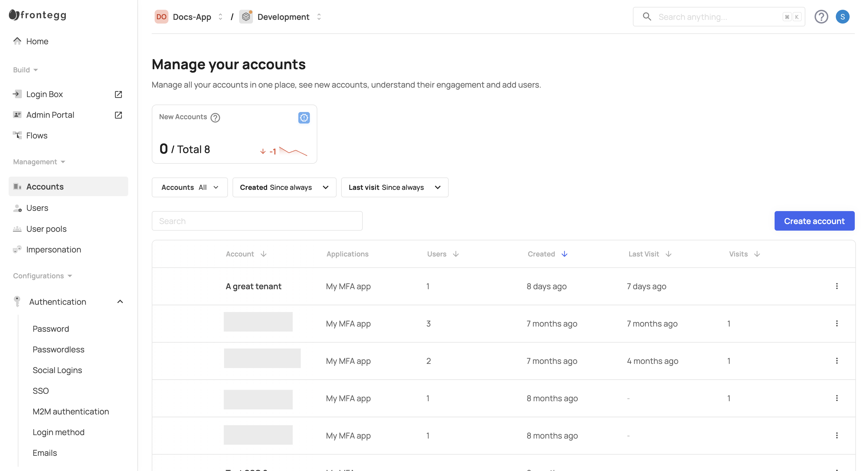Open Created Since always dropdown
868x471 pixels.
click(284, 187)
